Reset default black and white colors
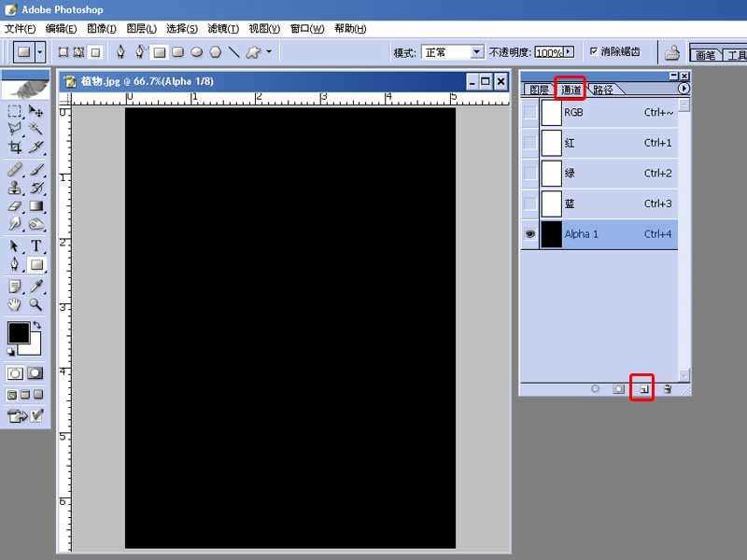This screenshot has height=560, width=747. pyautogui.click(x=11, y=352)
